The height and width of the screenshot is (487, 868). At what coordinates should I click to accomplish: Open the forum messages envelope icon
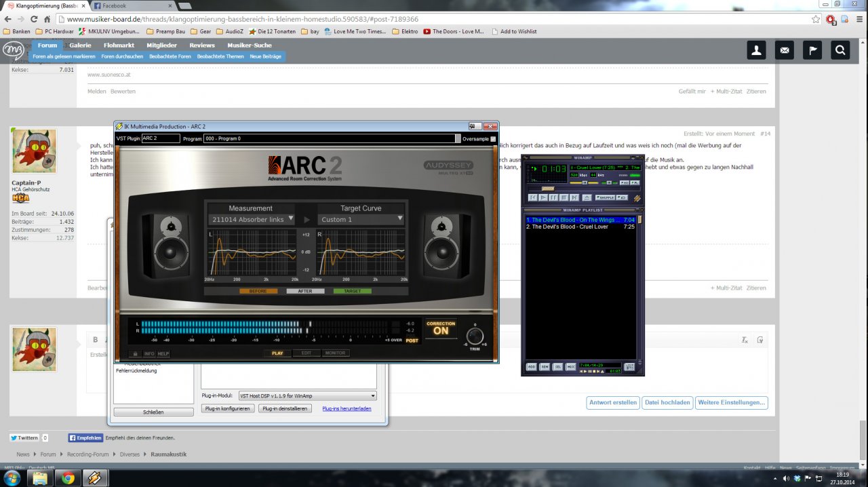click(785, 50)
